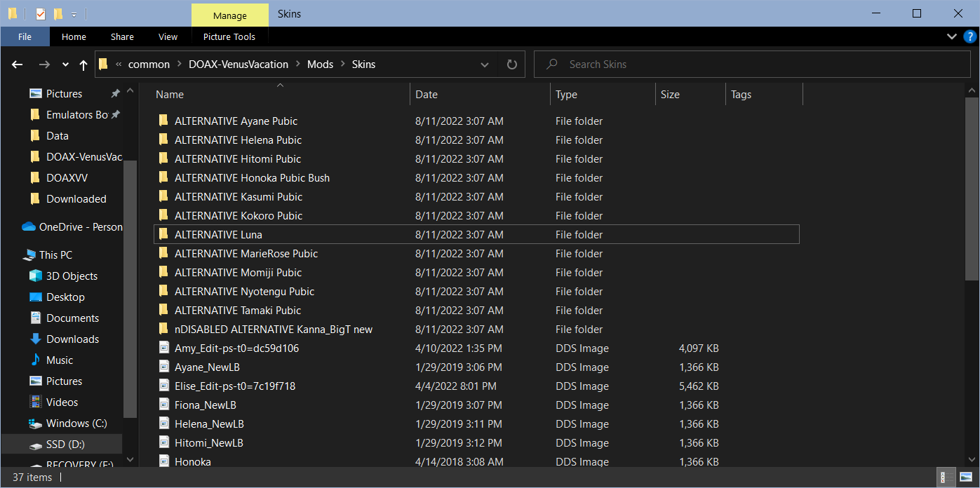Click the SSD (D:) drive icon
Screen dimensions: 980x488
36,445
